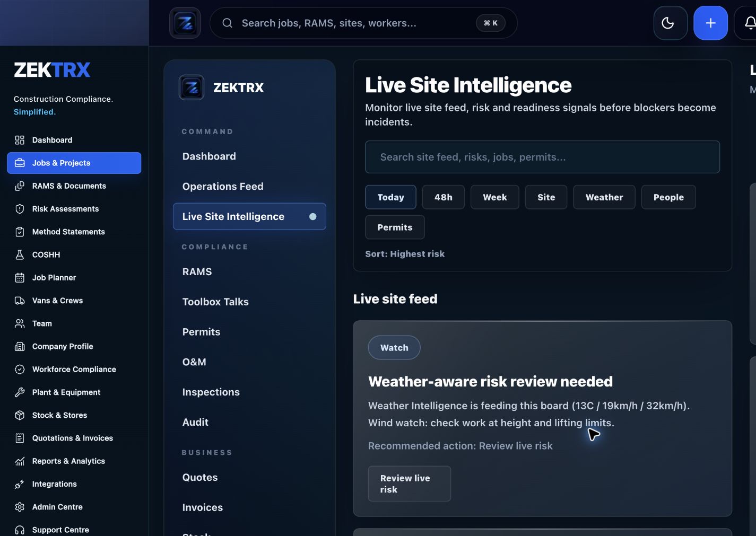Click the ZEKTRX logo icon in top bar
Viewport: 756px width, 536px height.
point(185,23)
